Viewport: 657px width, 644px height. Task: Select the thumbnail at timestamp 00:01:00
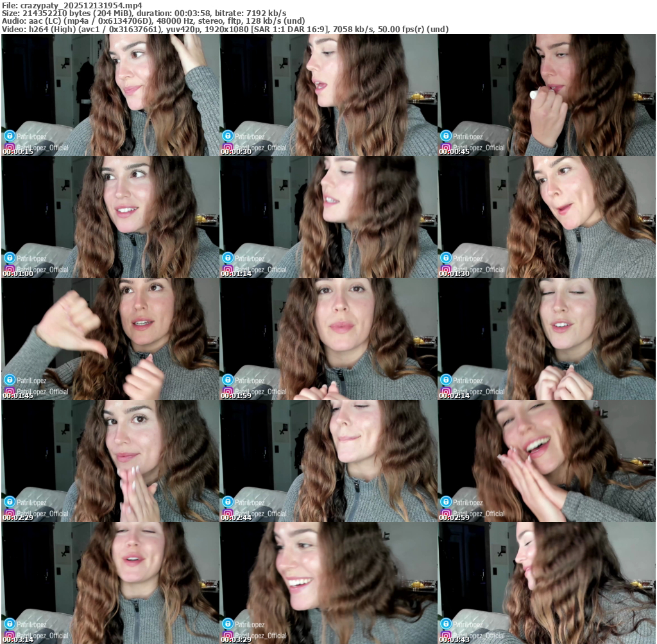(110, 217)
